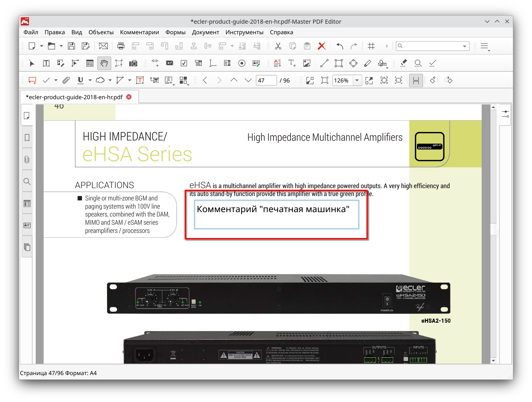Viewport: 532px width, 402px height.
Task: Redo the last action
Action: click(354, 46)
